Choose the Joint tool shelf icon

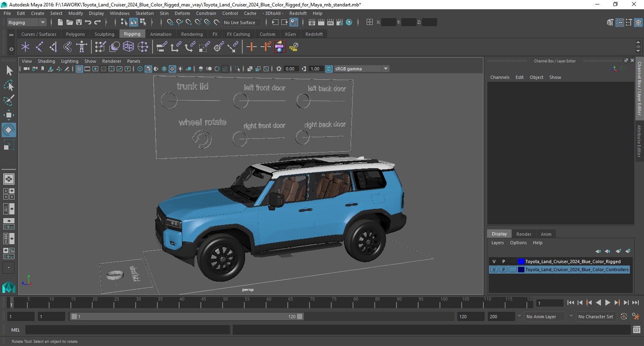click(x=39, y=47)
